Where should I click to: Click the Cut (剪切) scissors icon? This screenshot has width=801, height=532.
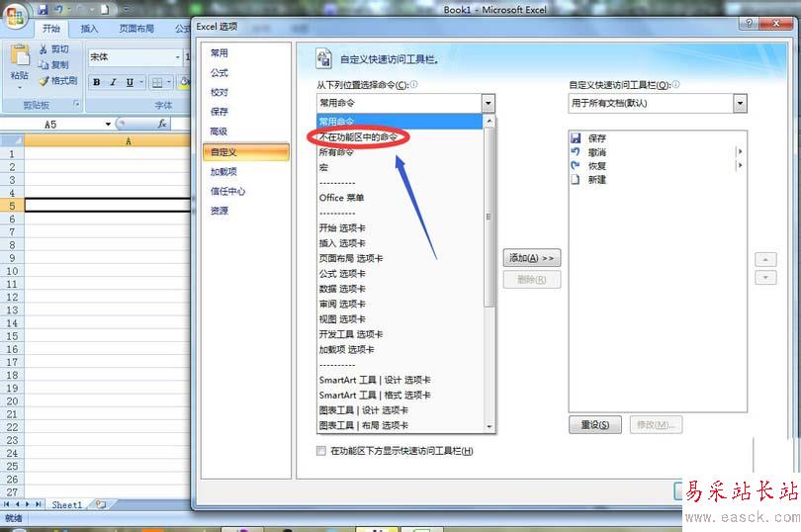[44, 49]
